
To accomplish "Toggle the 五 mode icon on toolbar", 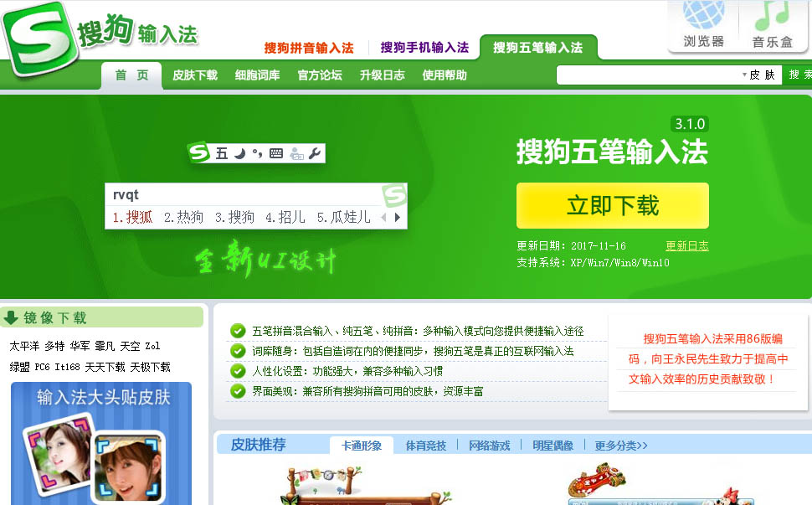I will tap(222, 153).
